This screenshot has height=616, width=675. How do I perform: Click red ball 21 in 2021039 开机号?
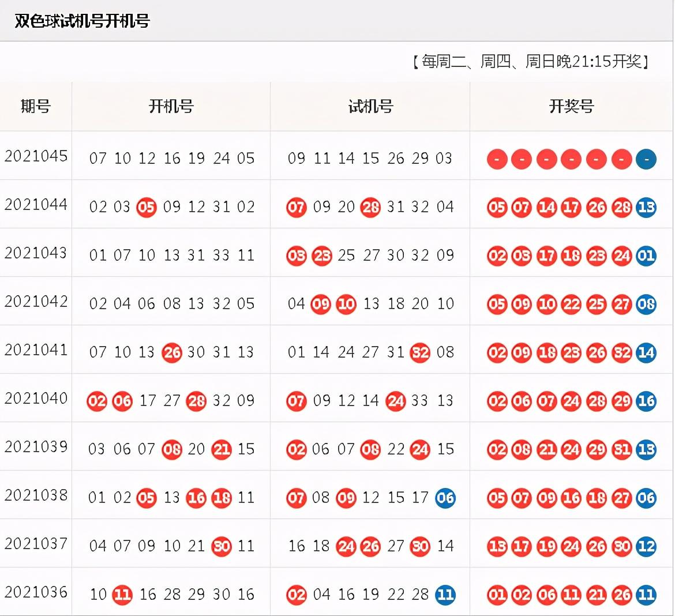click(x=222, y=450)
